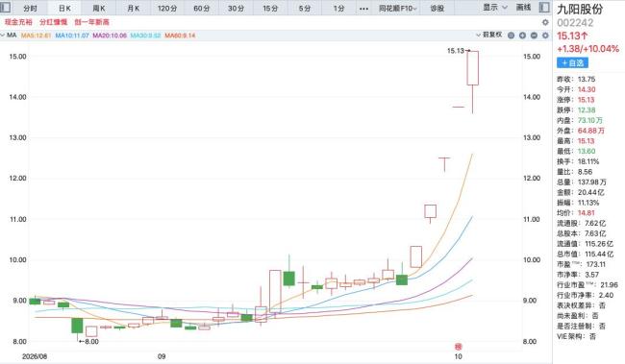
Task: Click the 09 month label on axis
Action: click(x=162, y=356)
